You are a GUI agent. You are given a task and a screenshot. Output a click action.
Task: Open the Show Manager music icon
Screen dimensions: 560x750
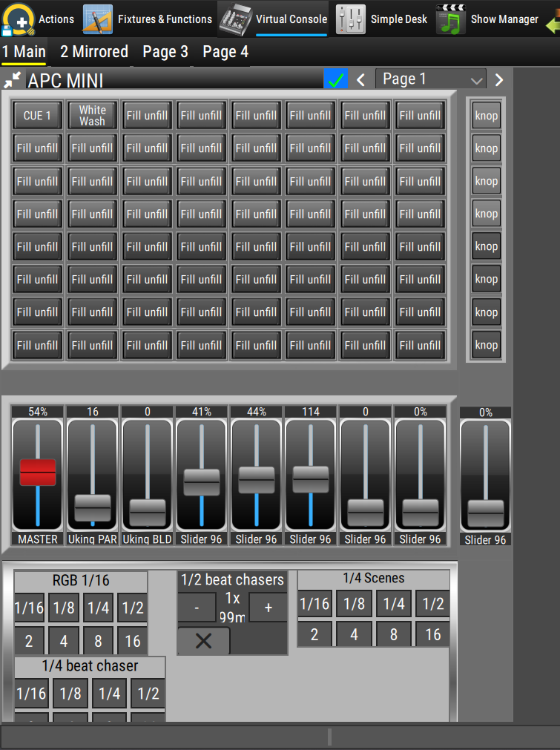pos(450,19)
